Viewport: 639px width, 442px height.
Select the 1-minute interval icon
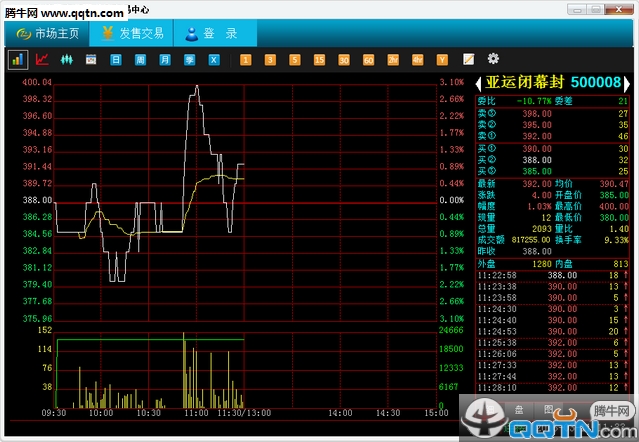[x=246, y=60]
